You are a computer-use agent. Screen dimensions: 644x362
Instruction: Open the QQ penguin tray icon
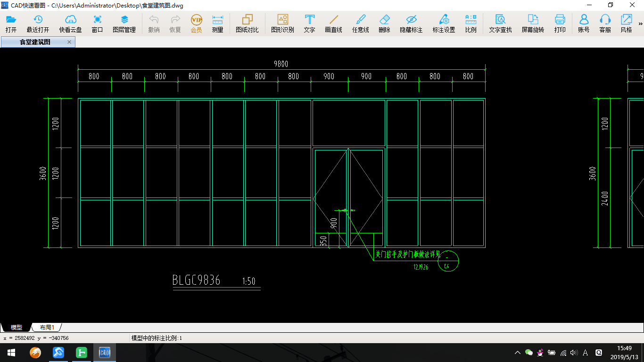pos(540,353)
